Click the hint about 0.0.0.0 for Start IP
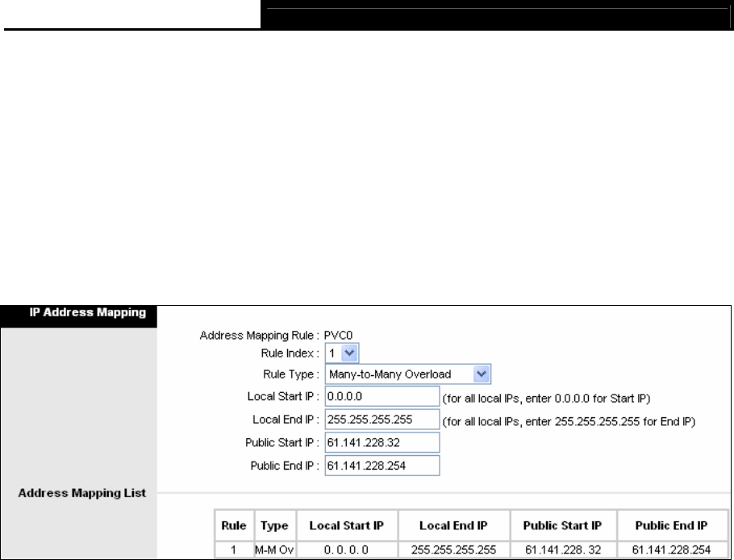The image size is (734, 560). tap(546, 399)
